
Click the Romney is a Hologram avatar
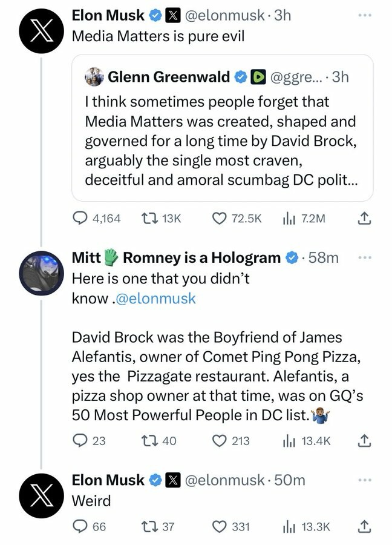[x=41, y=272]
